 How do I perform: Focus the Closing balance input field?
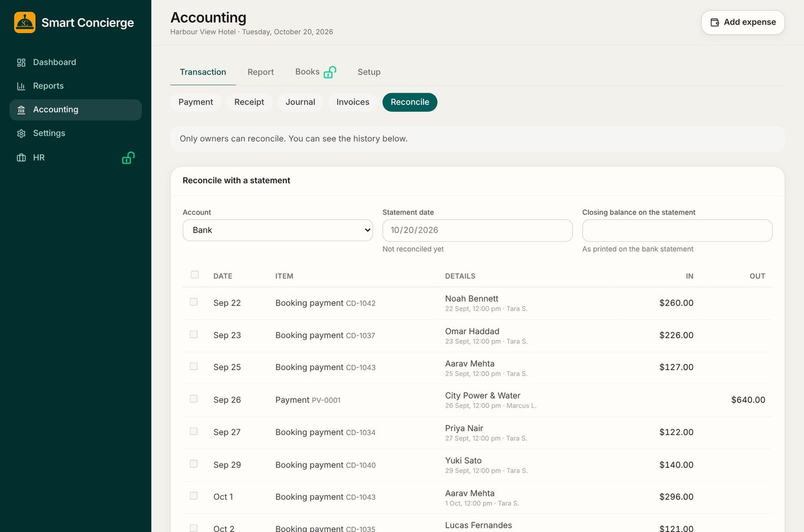coord(677,230)
